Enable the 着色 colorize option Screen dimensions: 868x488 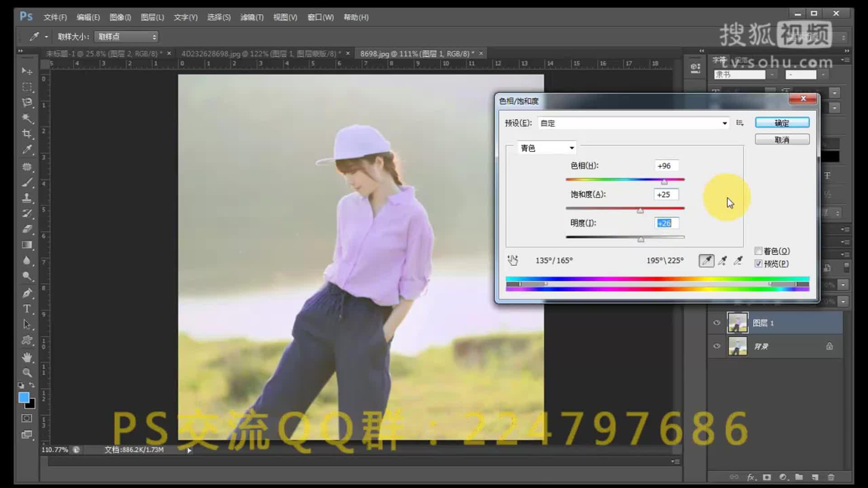coord(759,251)
